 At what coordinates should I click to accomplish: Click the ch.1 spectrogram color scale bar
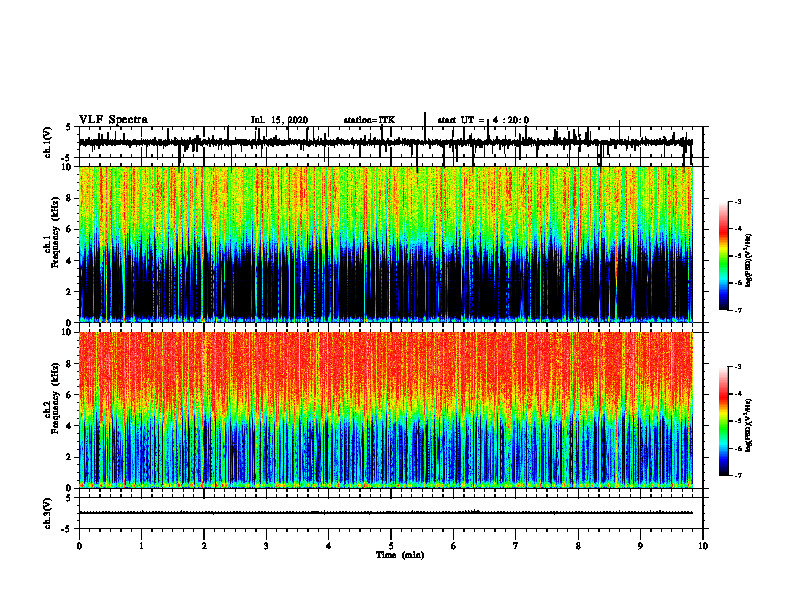pyautogui.click(x=724, y=256)
